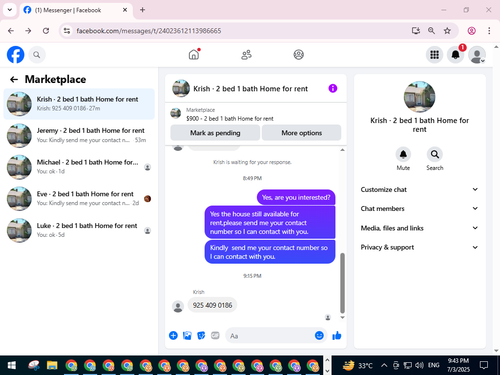Attach a photo file in composer
The height and width of the screenshot is (375, 500).
pyautogui.click(x=187, y=335)
